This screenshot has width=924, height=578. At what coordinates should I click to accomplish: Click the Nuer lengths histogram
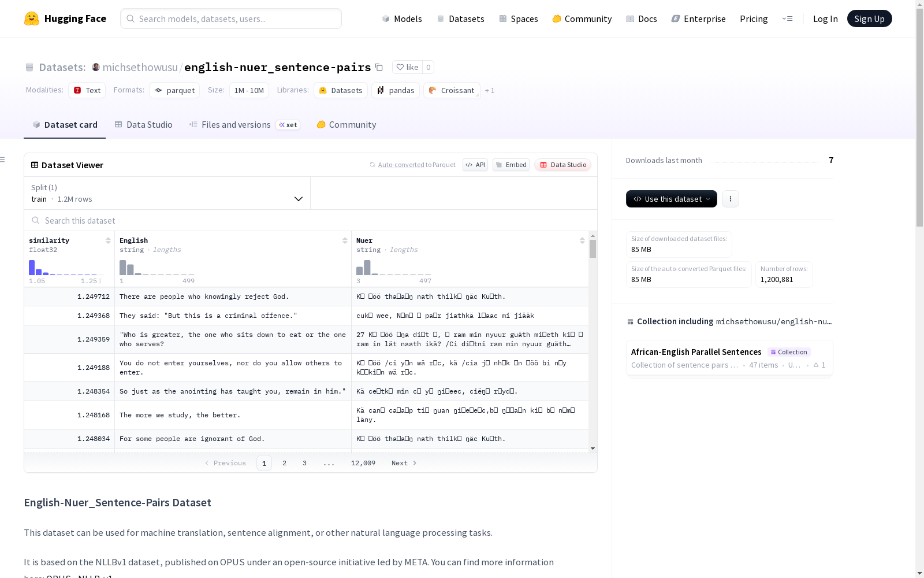pyautogui.click(x=394, y=268)
